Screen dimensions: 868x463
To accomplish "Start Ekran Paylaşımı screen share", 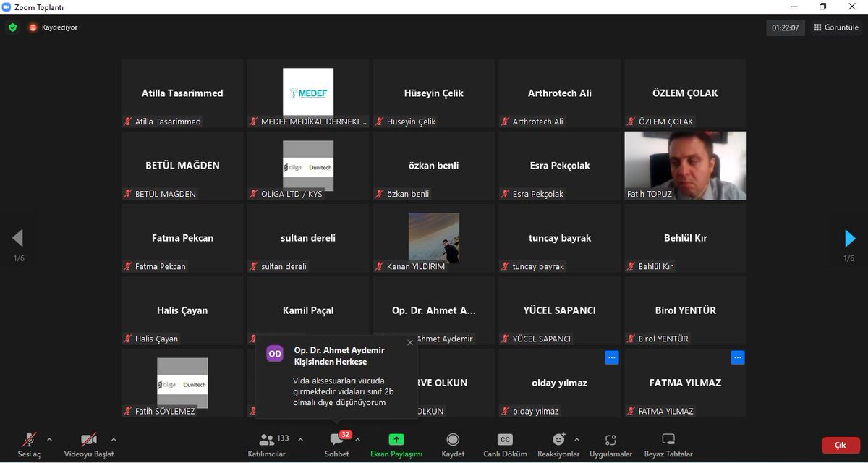I will tap(396, 443).
